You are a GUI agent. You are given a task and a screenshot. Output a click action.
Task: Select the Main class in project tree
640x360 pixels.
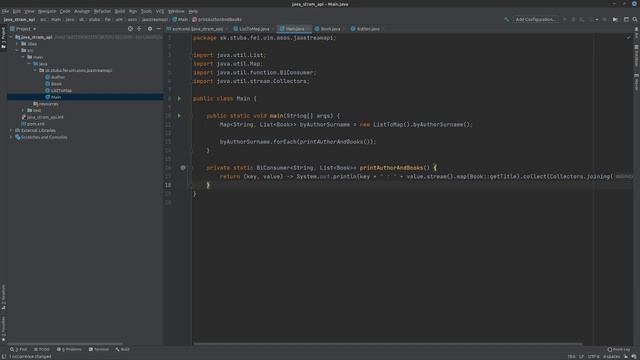[53, 97]
